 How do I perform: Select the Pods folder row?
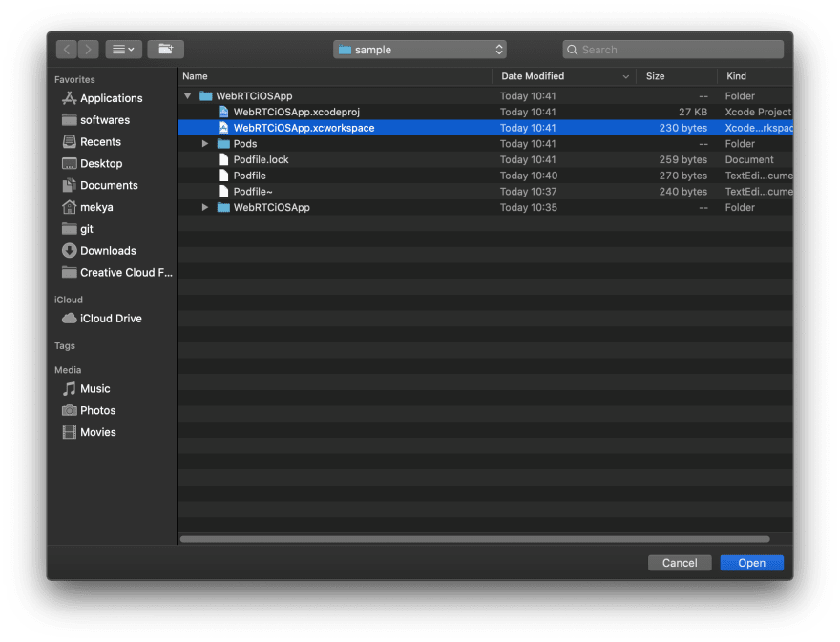485,143
